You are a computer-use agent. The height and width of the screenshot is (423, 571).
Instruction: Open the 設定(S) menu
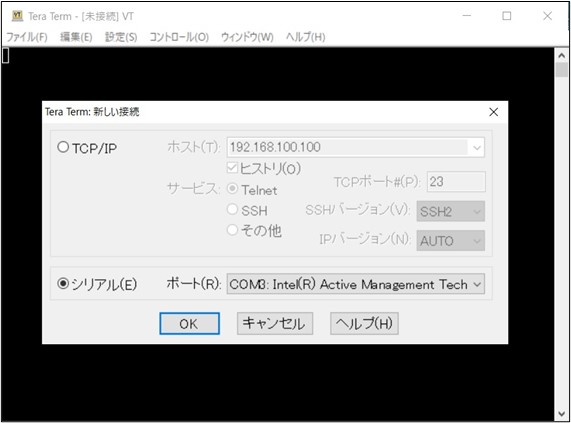121,37
